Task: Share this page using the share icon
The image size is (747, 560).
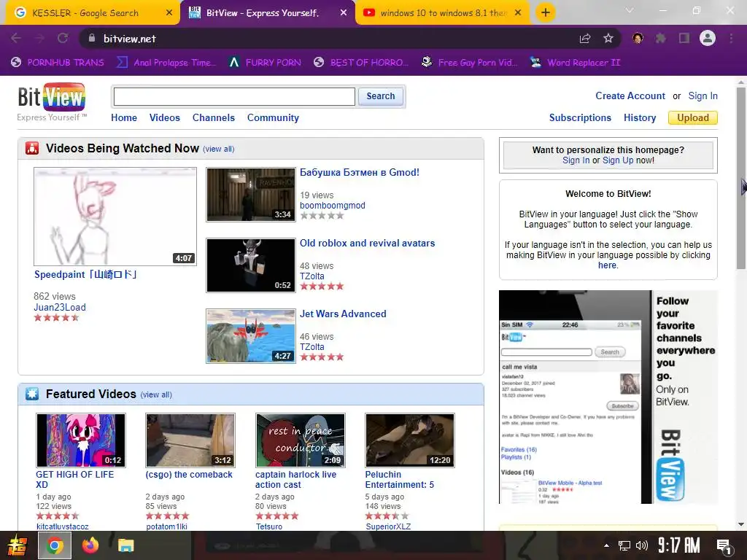Action: pyautogui.click(x=585, y=39)
